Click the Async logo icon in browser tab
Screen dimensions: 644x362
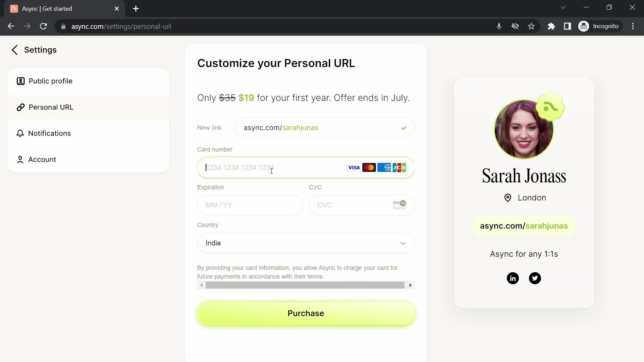[14, 9]
